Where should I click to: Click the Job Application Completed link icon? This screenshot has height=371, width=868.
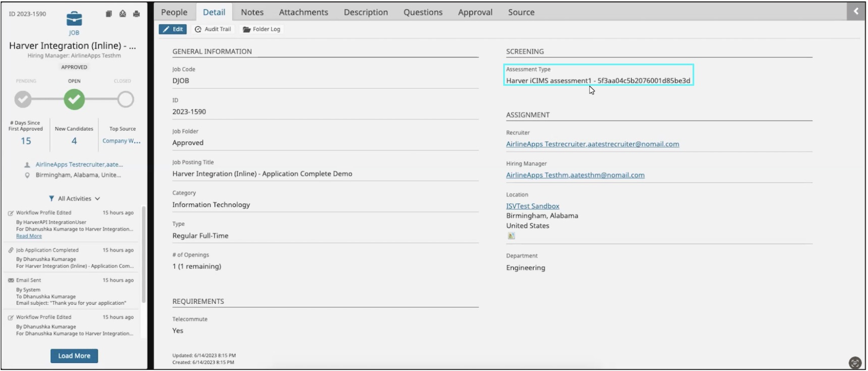tap(11, 250)
